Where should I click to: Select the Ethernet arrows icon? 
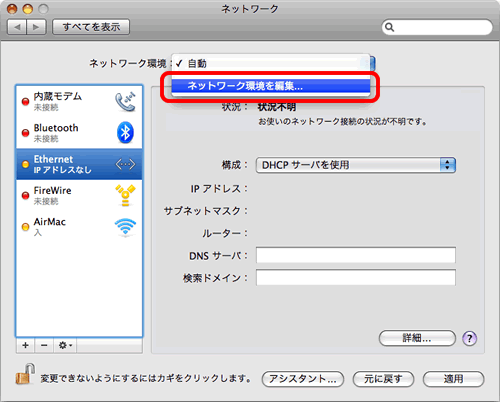tap(125, 164)
